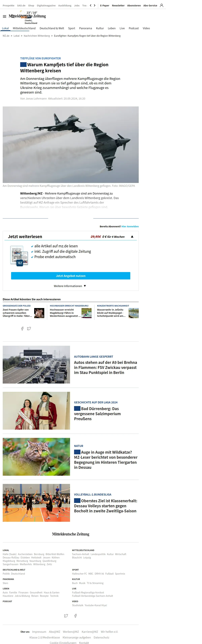Open Newsletter in the top bar
This screenshot has width=202, height=644.
point(118,6)
